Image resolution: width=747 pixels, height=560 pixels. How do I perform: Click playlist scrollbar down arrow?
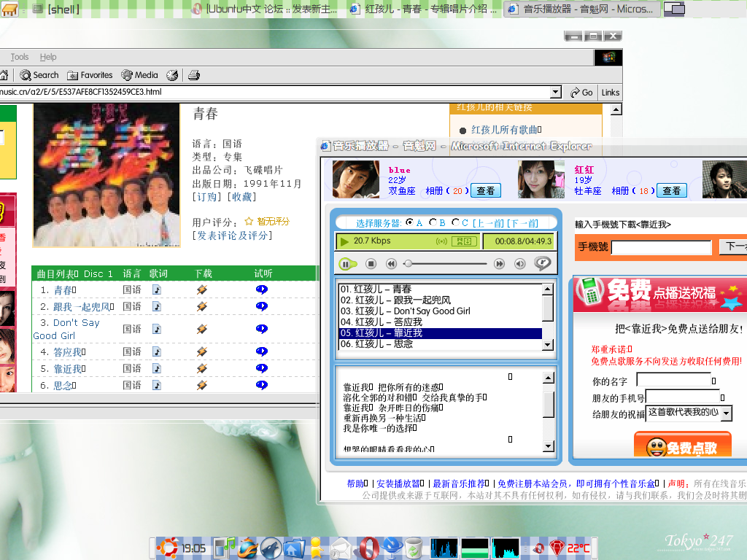pyautogui.click(x=548, y=345)
